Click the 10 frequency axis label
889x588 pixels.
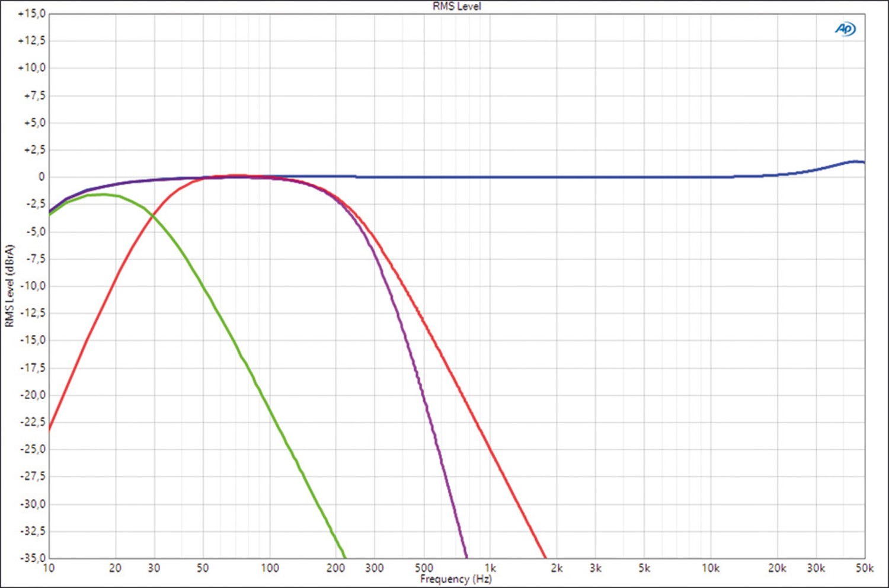pyautogui.click(x=49, y=568)
